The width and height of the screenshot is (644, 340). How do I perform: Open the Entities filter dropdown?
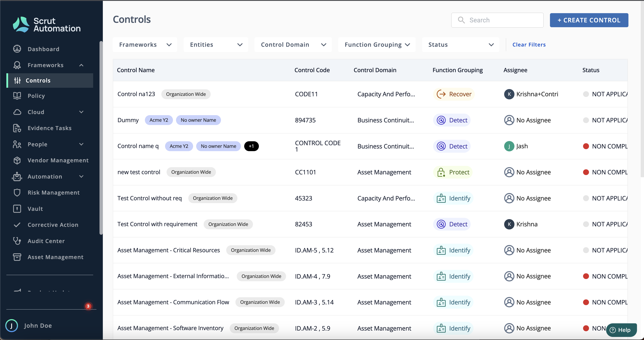216,45
